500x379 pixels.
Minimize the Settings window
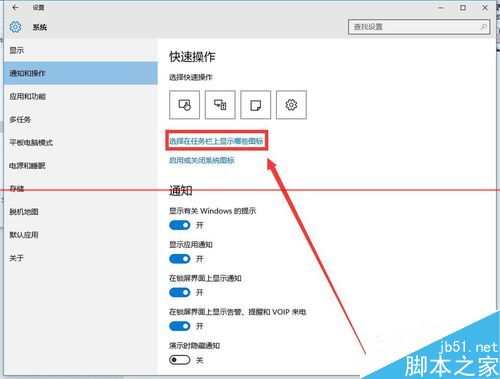point(441,7)
